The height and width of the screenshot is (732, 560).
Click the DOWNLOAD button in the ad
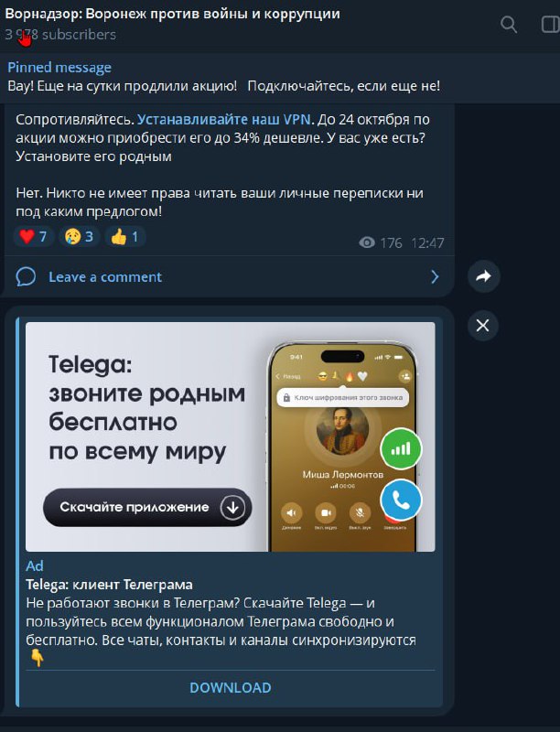[x=230, y=688]
